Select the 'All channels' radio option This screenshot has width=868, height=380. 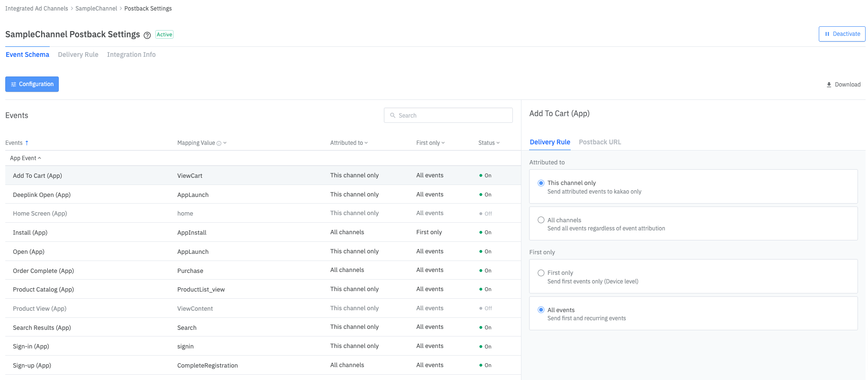541,220
